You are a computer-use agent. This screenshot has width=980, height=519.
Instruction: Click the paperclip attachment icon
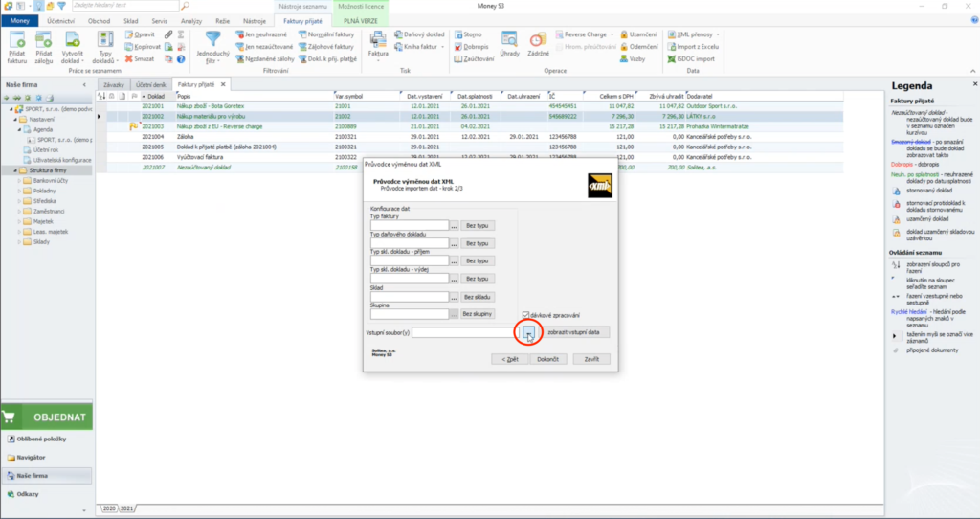tap(168, 35)
